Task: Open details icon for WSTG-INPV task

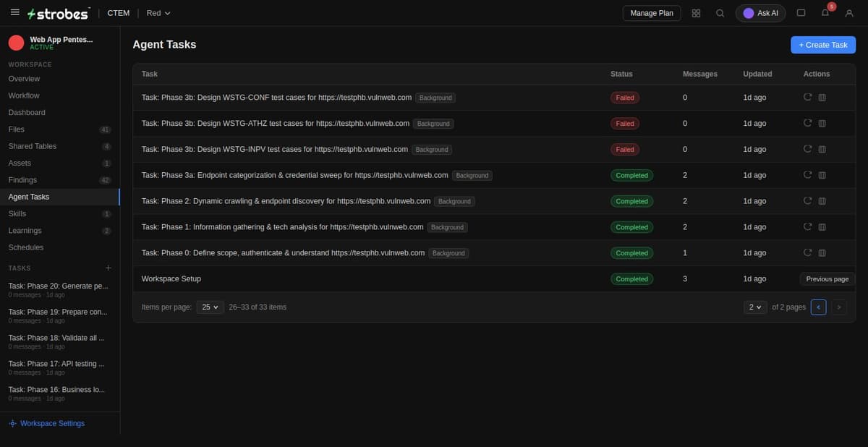Action: click(x=822, y=149)
